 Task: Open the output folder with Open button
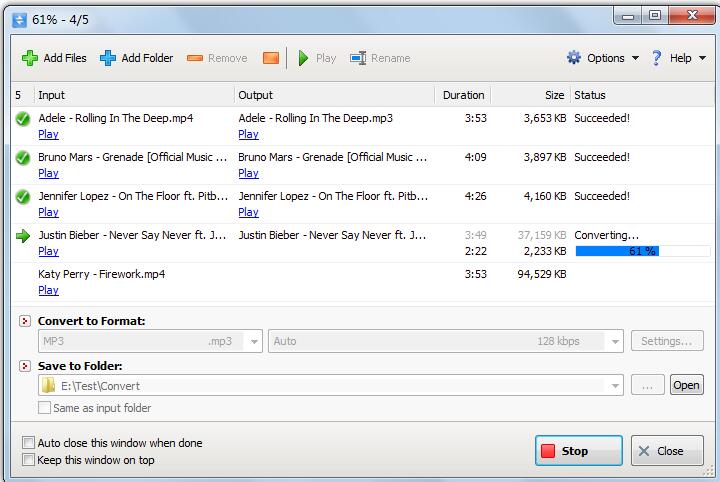(686, 385)
